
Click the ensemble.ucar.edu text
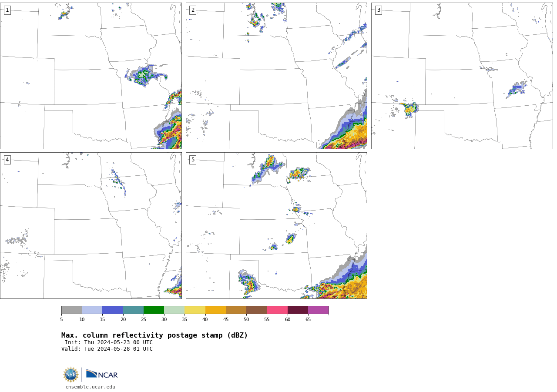pyautogui.click(x=91, y=387)
